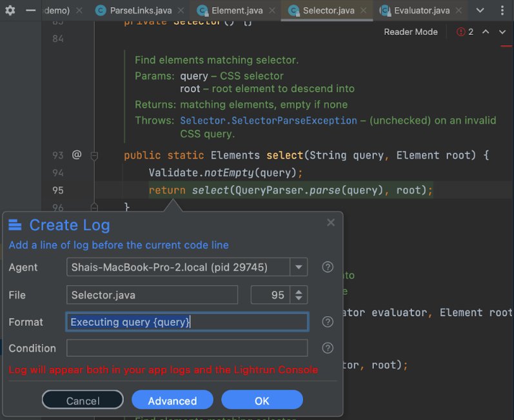Click the empty Condition field

[187, 348]
